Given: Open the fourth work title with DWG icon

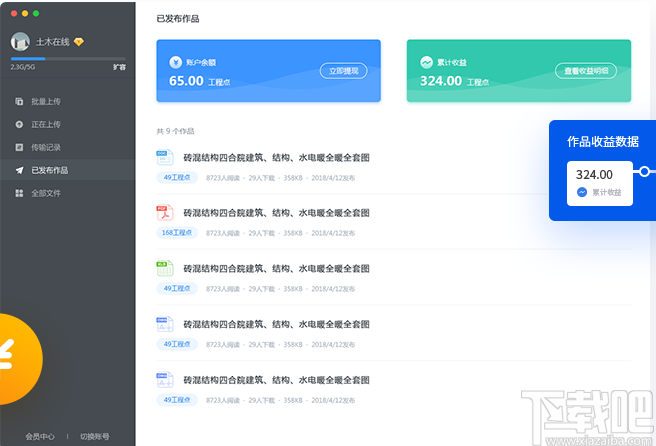Looking at the screenshot, I should point(277,324).
